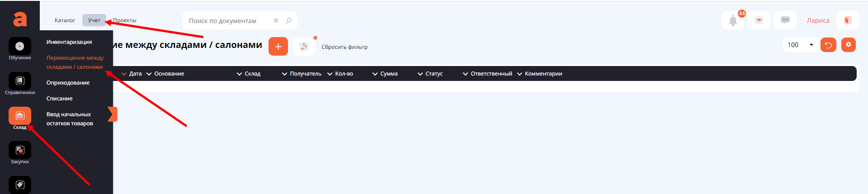Screen dimensions: 868x194
Task: Click the Сбросить фильтр link
Action: pyautogui.click(x=344, y=47)
